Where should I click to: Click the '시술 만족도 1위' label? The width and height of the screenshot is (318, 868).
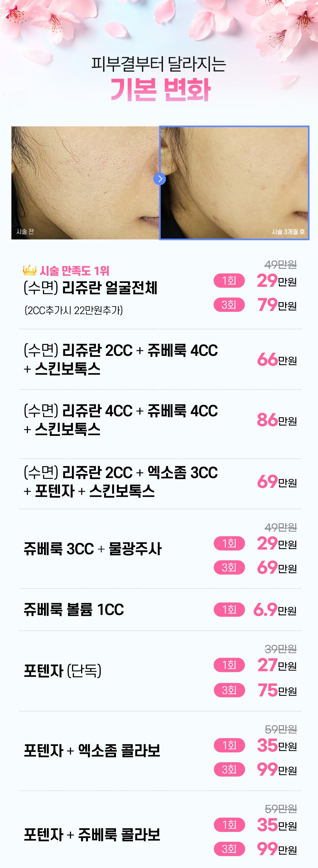(x=74, y=271)
